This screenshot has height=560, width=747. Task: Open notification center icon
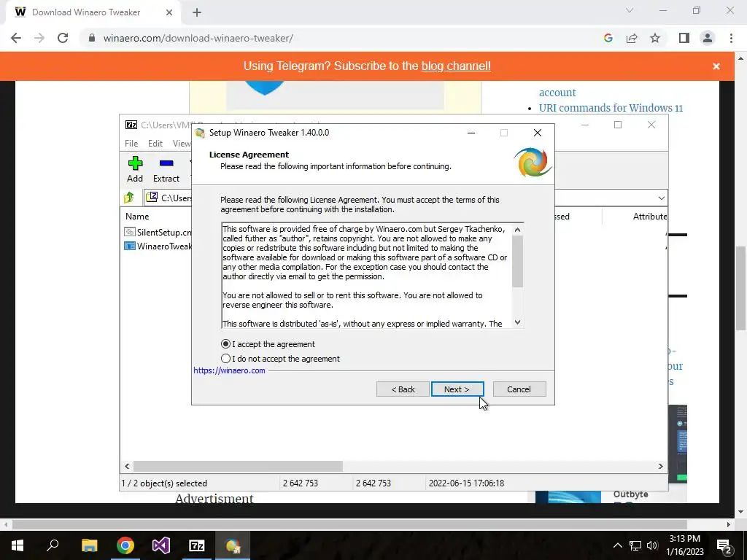724,545
